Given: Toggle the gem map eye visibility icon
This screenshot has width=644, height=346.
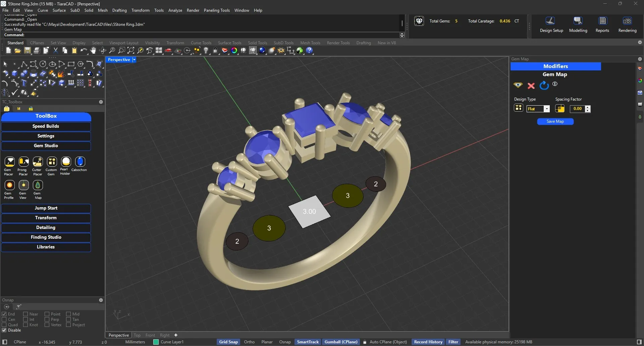Looking at the screenshot, I should click(x=518, y=85).
